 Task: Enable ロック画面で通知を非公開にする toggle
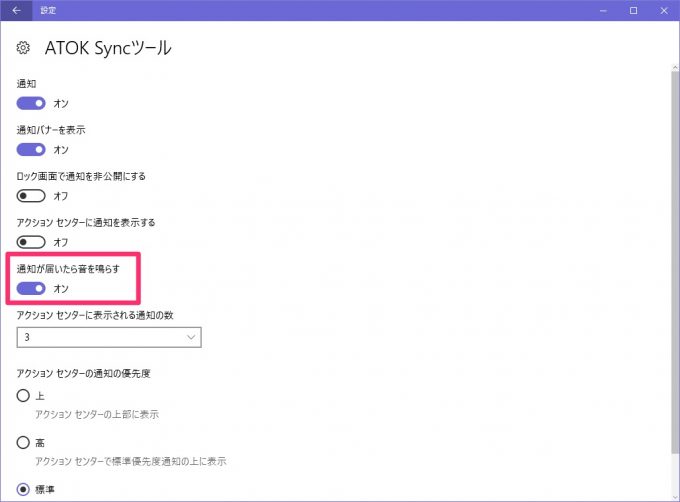coord(31,196)
